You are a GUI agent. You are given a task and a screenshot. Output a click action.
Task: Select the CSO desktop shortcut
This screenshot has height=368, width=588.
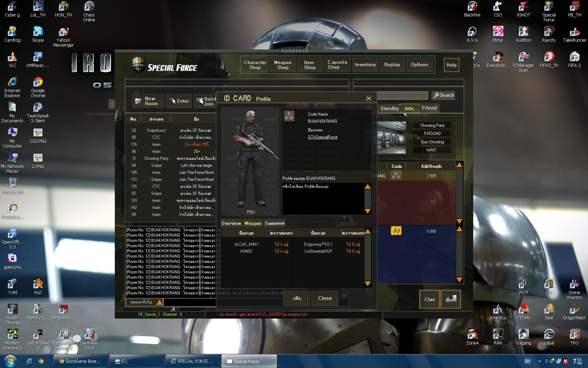tap(498, 9)
